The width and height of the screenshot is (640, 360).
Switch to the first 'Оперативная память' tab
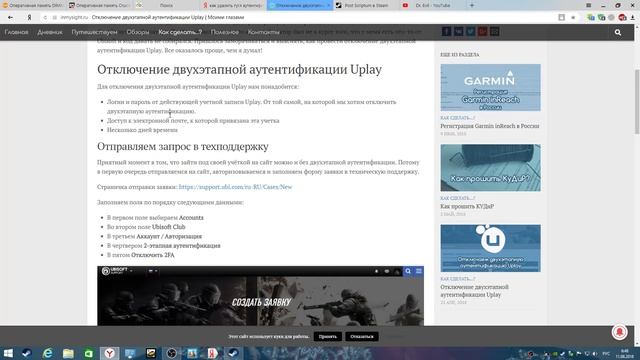[x=33, y=5]
